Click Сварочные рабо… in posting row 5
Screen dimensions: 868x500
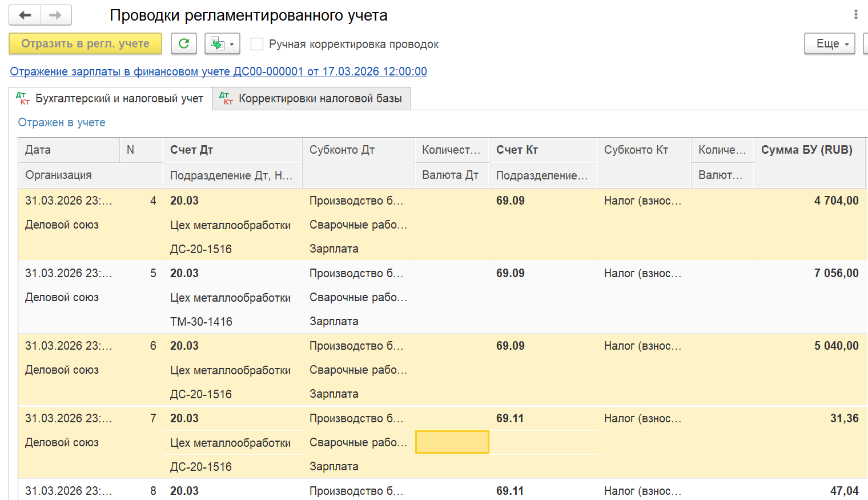tap(359, 297)
